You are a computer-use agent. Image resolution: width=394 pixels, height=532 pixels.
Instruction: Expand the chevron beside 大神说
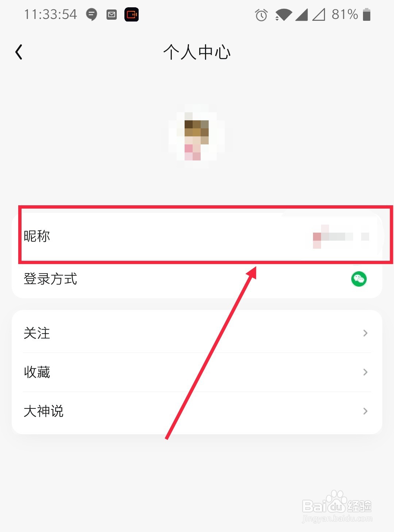(365, 411)
